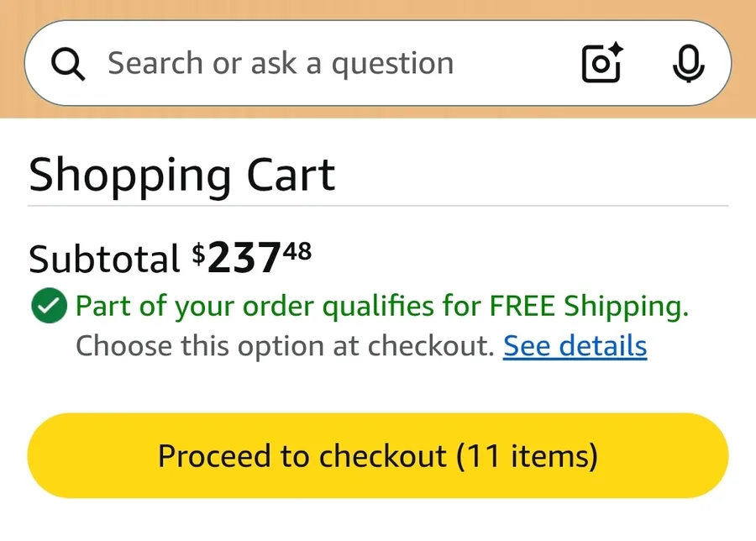Image resolution: width=756 pixels, height=541 pixels.
Task: Click 'Search or ask a question' placeholder text
Action: (x=281, y=64)
